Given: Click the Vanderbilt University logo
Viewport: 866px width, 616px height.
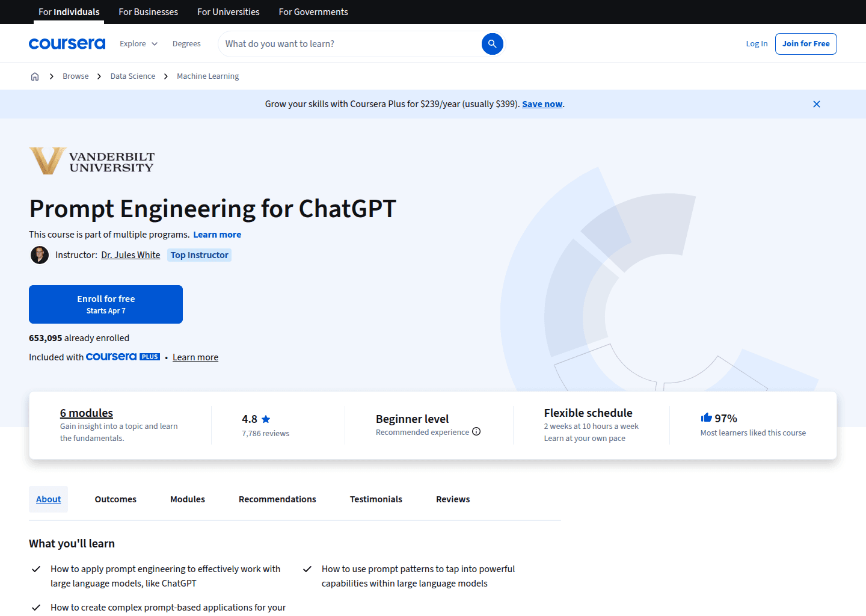Looking at the screenshot, I should click(91, 161).
